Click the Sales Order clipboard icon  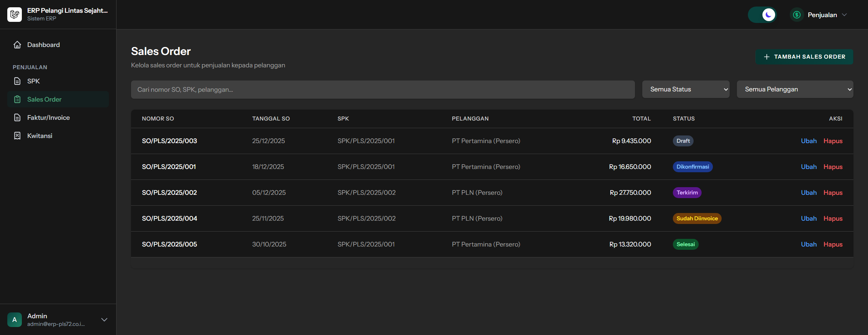coord(17,99)
